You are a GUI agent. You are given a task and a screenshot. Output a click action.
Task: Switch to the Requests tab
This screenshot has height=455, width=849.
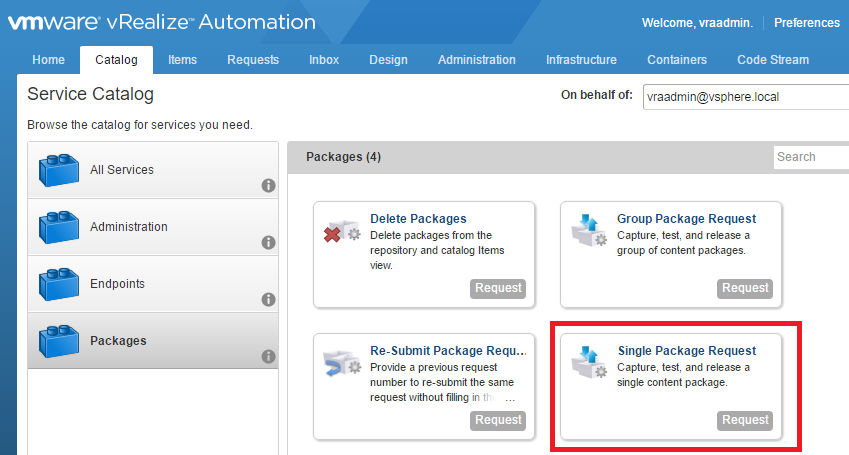tap(253, 60)
